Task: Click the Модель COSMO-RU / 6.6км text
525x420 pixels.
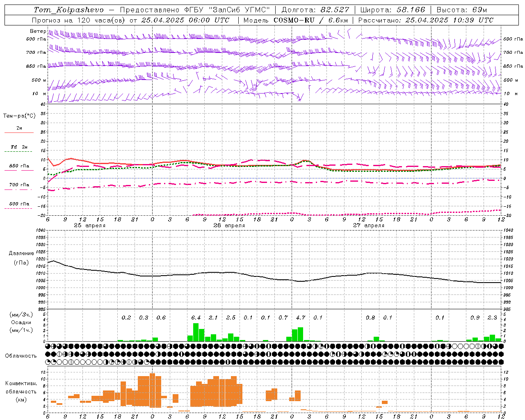Action: click(296, 20)
